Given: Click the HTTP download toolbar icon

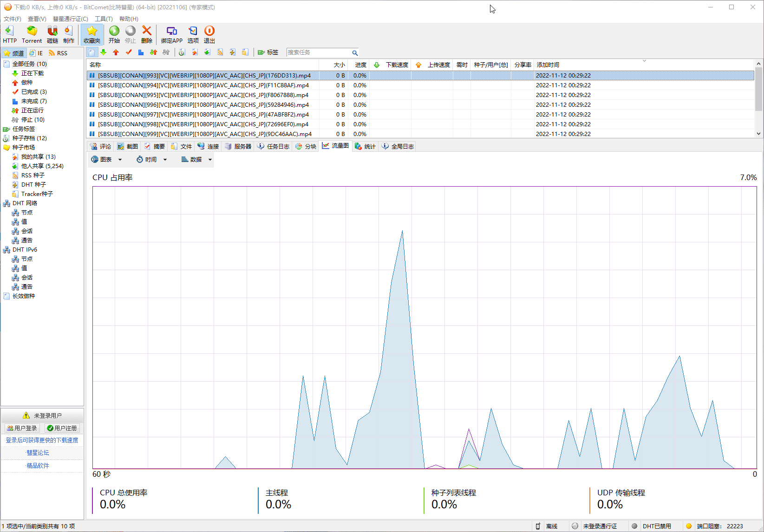Looking at the screenshot, I should pos(9,34).
